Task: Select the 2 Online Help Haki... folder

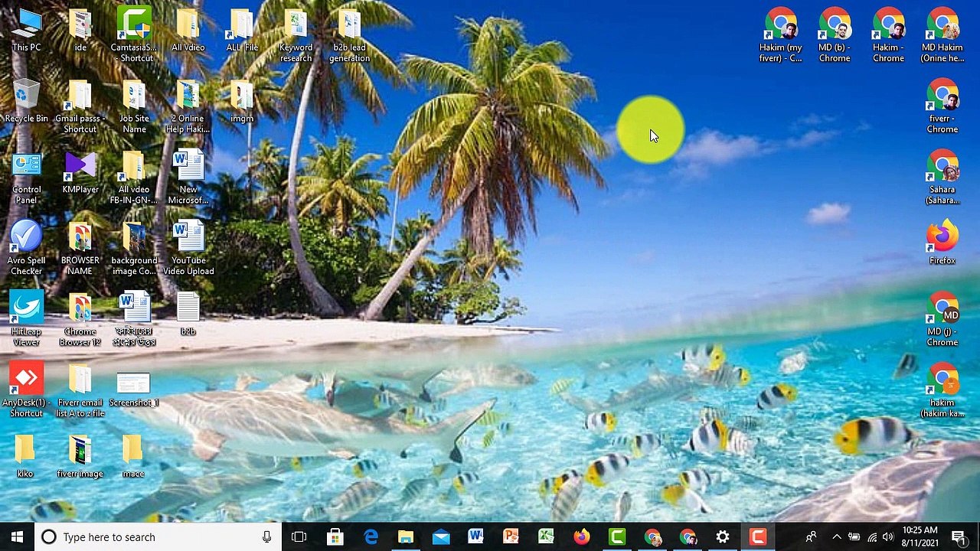Action: click(188, 107)
